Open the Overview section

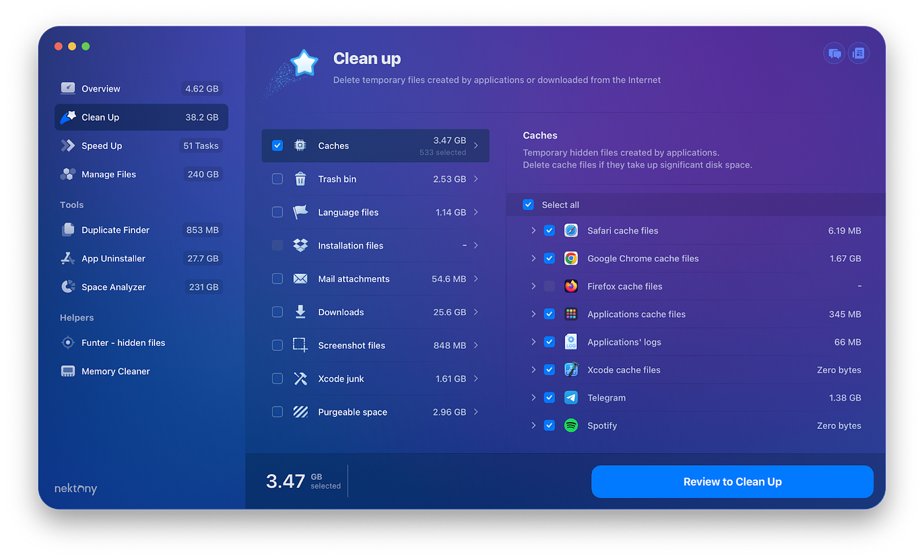141,88
